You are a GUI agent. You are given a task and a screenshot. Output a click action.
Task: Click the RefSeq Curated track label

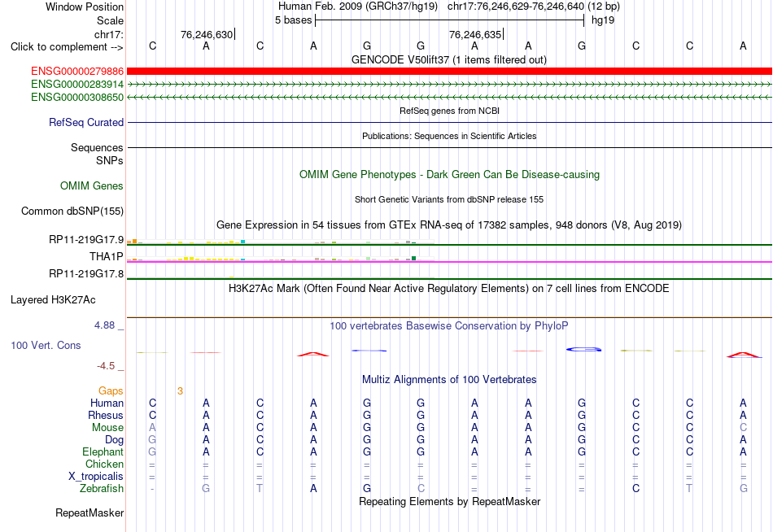85,122
